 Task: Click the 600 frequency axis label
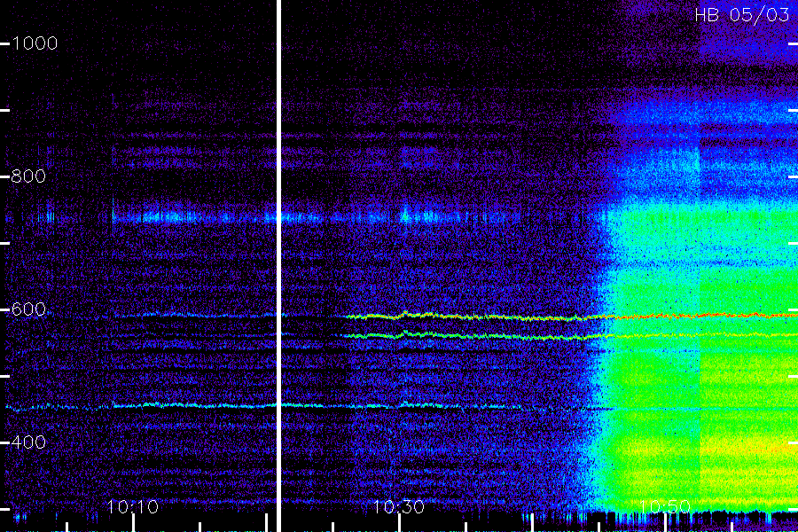click(28, 309)
